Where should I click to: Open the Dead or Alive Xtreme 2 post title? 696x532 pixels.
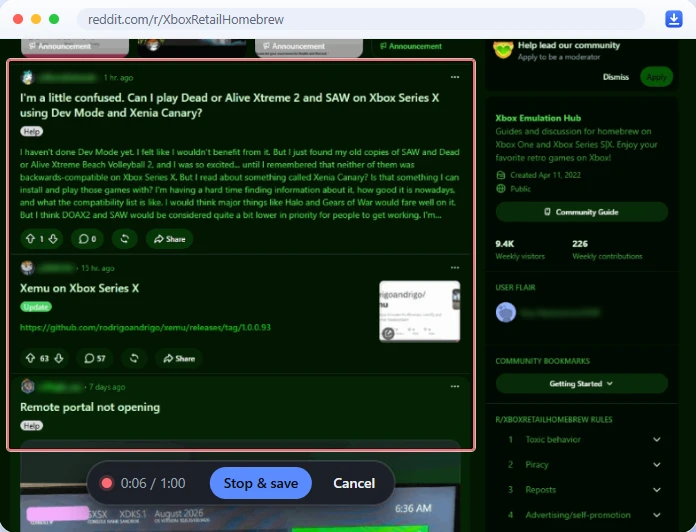(x=229, y=105)
